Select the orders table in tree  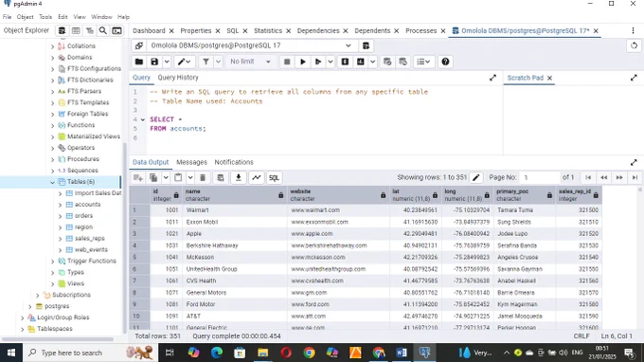83,216
